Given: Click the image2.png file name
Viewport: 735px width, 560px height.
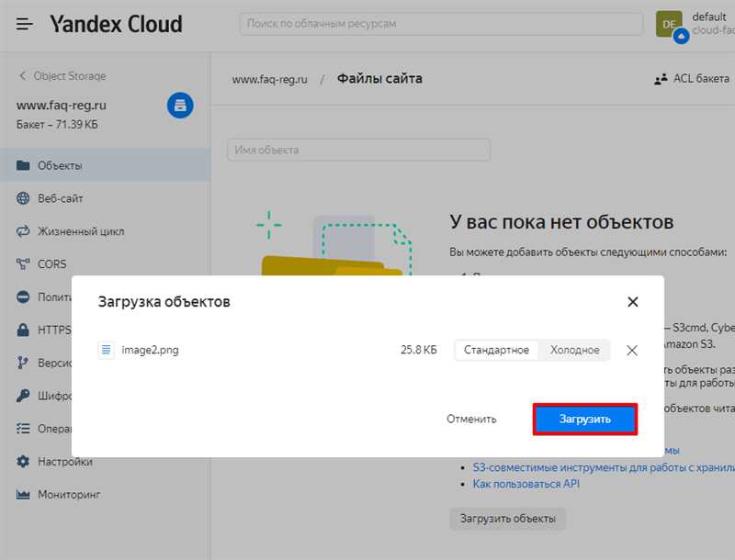Looking at the screenshot, I should click(x=150, y=351).
